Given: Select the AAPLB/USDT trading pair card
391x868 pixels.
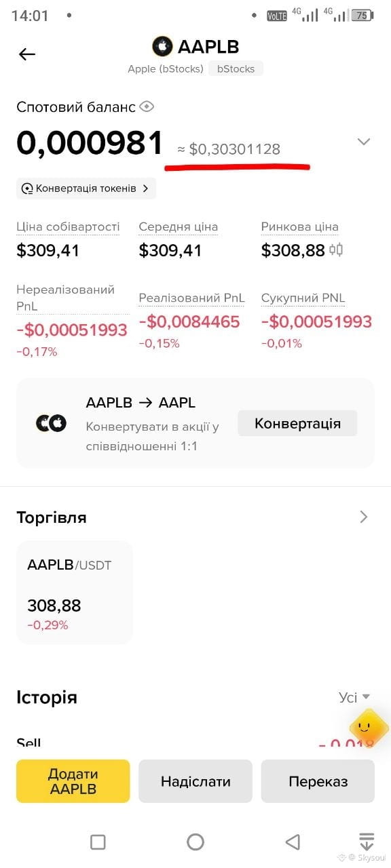Looking at the screenshot, I should pos(75,592).
